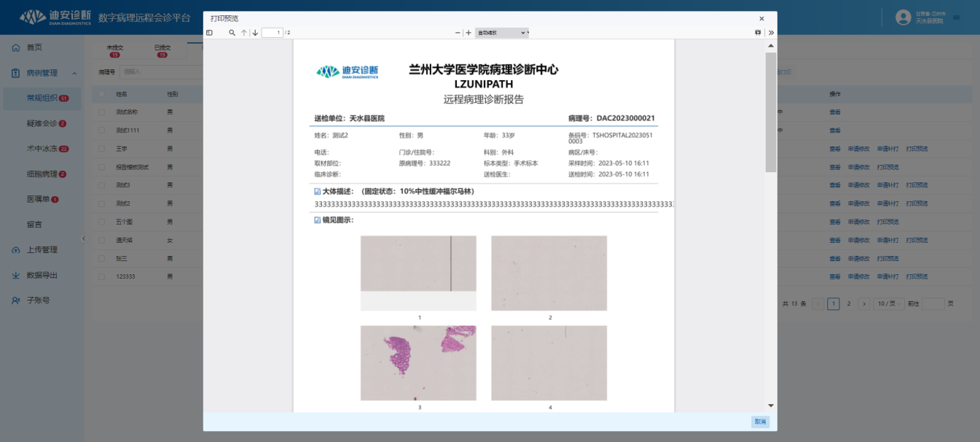Switch to the 未提交 tab

coord(115,48)
